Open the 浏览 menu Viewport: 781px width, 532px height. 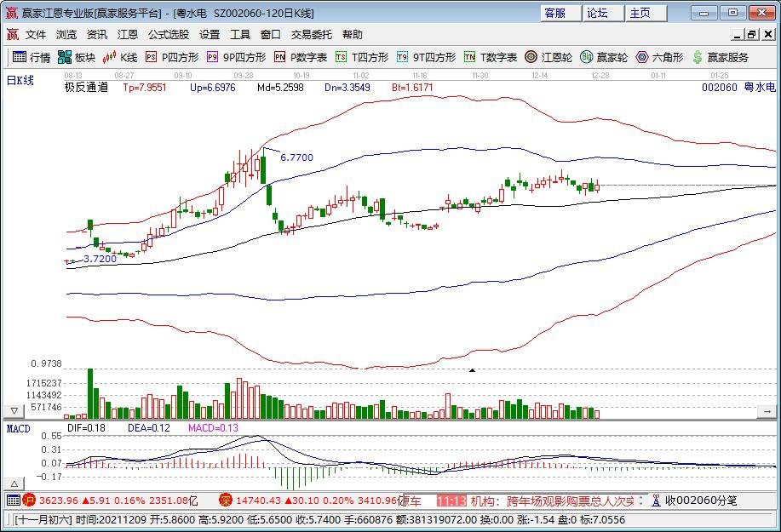(66, 34)
